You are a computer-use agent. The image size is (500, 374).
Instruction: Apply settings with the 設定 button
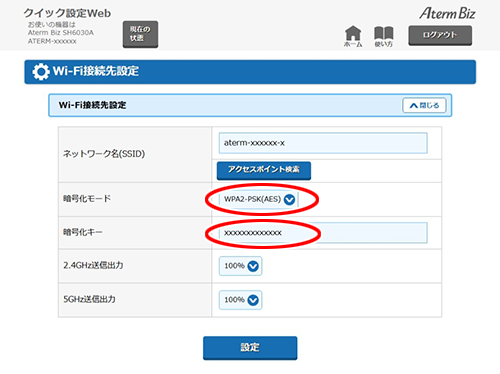tap(250, 348)
